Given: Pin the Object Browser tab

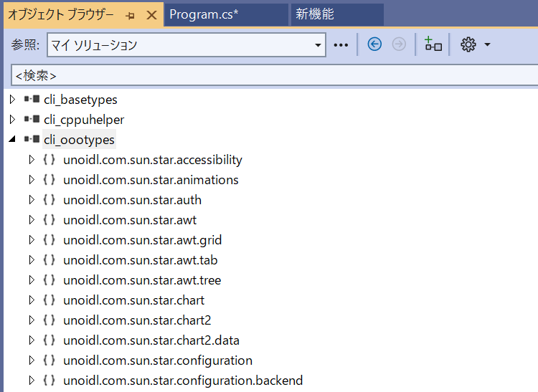Looking at the screenshot, I should point(130,15).
